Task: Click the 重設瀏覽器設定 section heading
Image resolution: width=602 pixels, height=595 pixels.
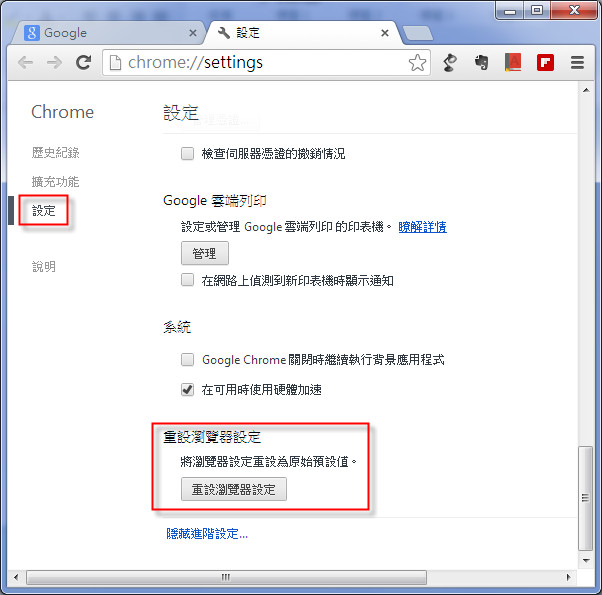Action: pyautogui.click(x=212, y=437)
